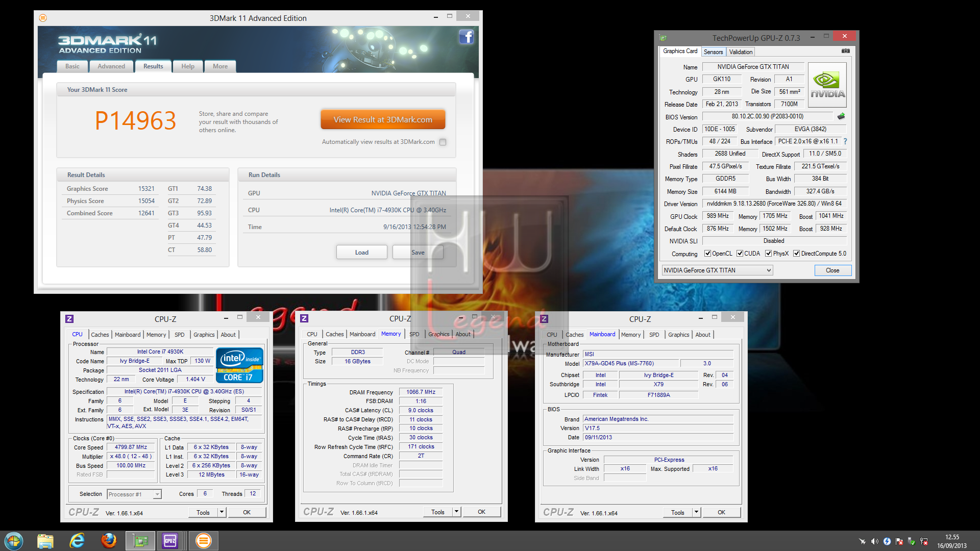
Task: Open the GPU selection dropdown in GPU-Z
Action: click(717, 270)
